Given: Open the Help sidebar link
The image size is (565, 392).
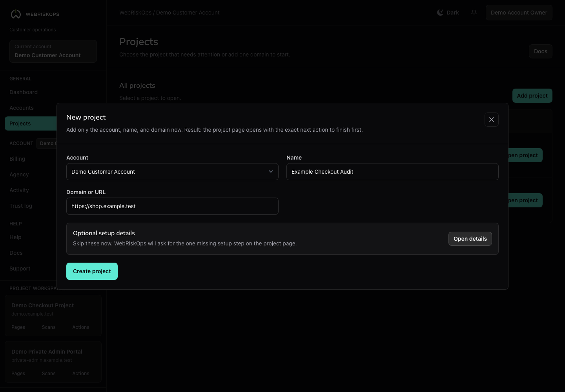Looking at the screenshot, I should [15, 237].
